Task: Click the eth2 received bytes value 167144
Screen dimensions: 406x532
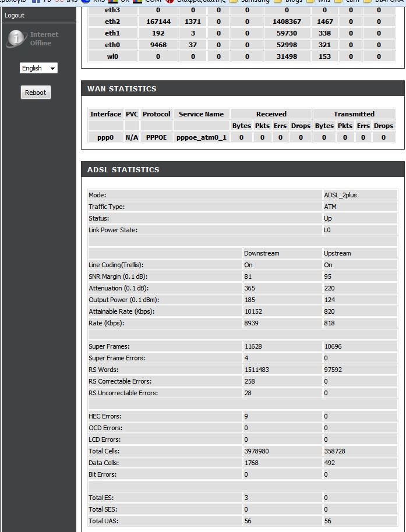Action: point(158,22)
